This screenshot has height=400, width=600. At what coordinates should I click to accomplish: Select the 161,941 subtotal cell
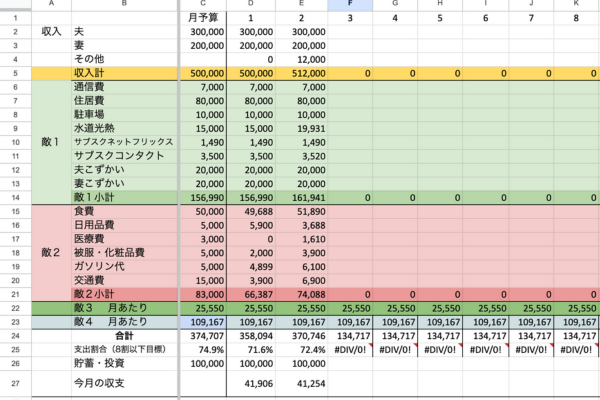point(302,198)
